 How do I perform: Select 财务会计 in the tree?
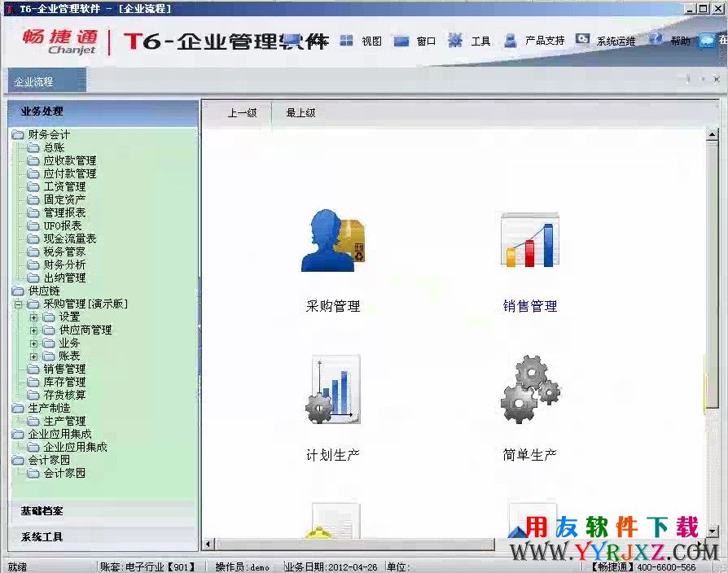coord(49,134)
